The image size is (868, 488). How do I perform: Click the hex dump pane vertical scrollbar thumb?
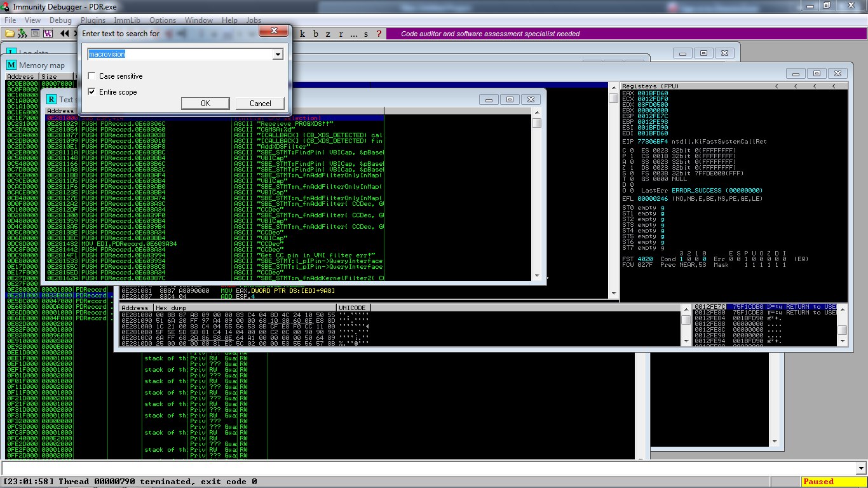click(686, 320)
